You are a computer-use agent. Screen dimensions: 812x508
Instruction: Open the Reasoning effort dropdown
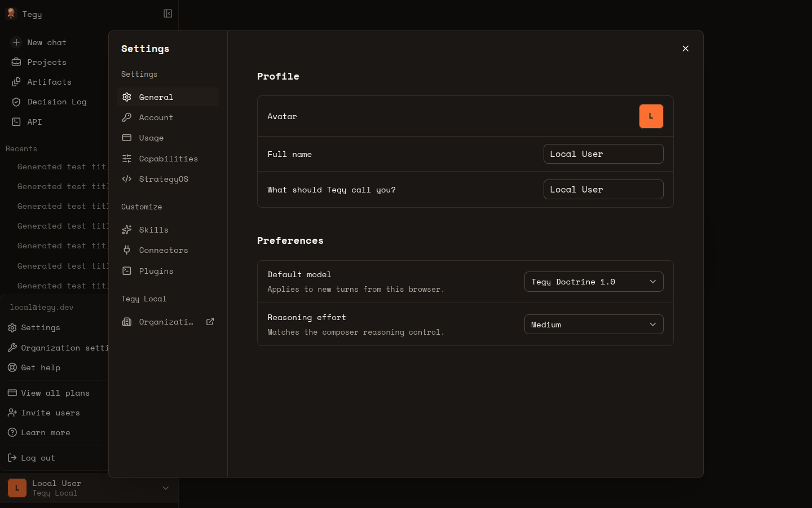(594, 325)
